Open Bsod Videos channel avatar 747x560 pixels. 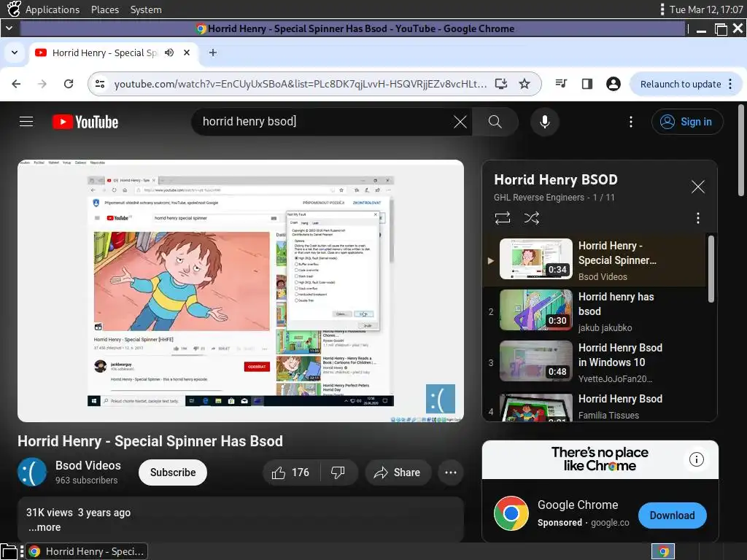[32, 472]
